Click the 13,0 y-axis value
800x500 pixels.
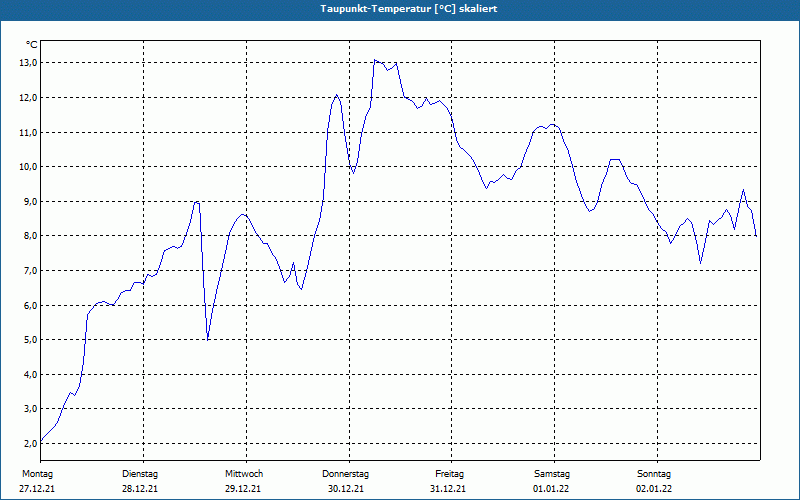point(29,63)
